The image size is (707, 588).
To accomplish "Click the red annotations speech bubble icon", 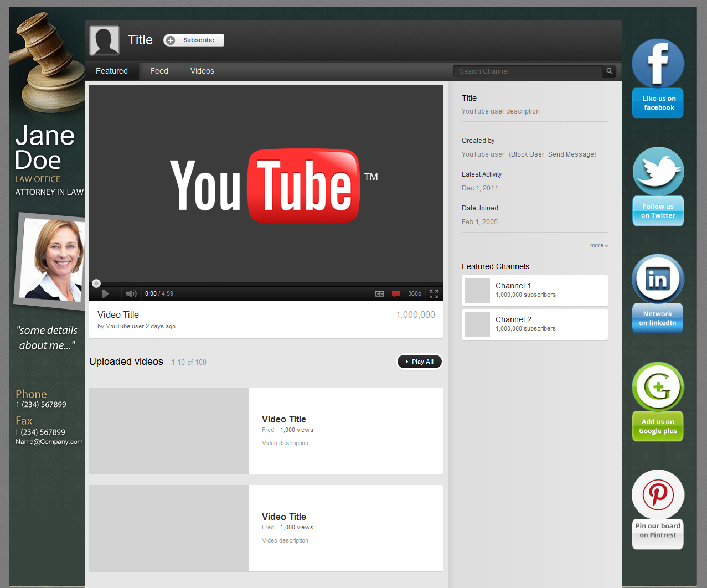I will click(x=396, y=294).
